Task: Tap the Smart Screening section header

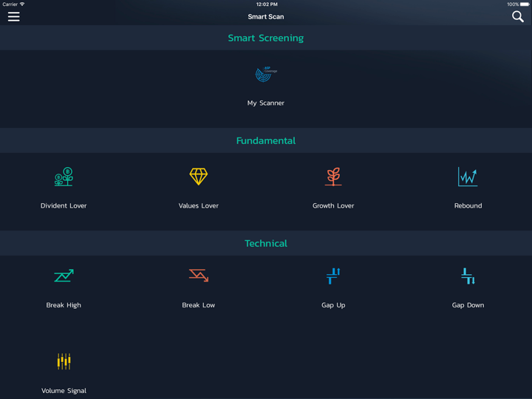Action: pos(265,38)
